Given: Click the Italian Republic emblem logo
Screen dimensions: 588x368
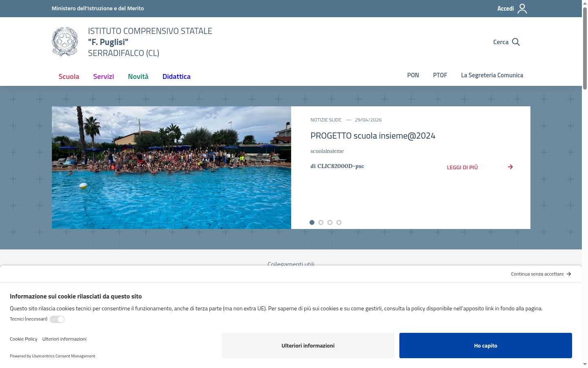Looking at the screenshot, I should [x=65, y=42].
